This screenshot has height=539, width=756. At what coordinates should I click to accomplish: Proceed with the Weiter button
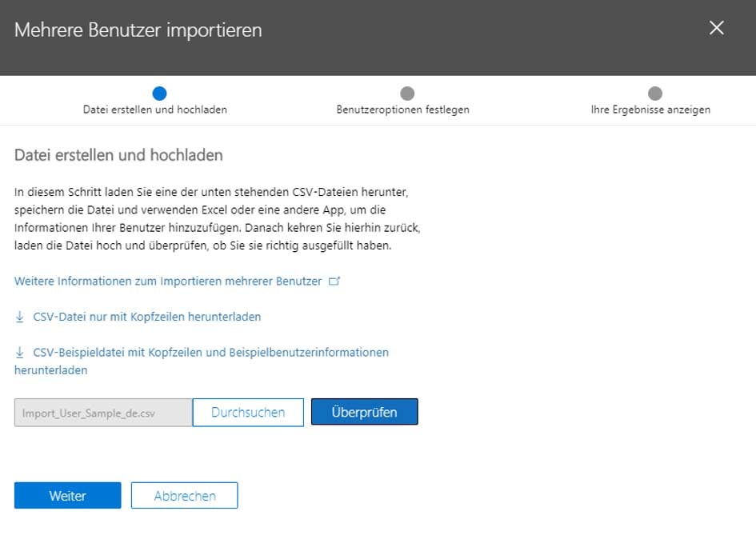67,496
